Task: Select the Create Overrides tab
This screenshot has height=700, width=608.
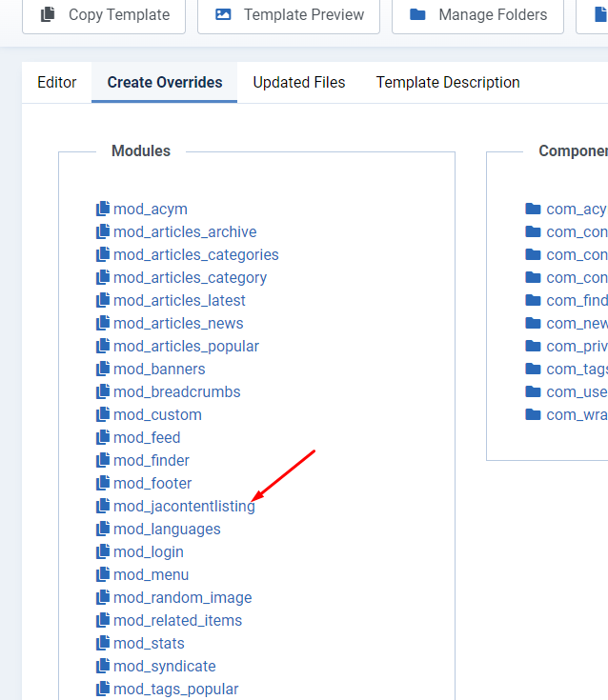Action: coord(165,82)
